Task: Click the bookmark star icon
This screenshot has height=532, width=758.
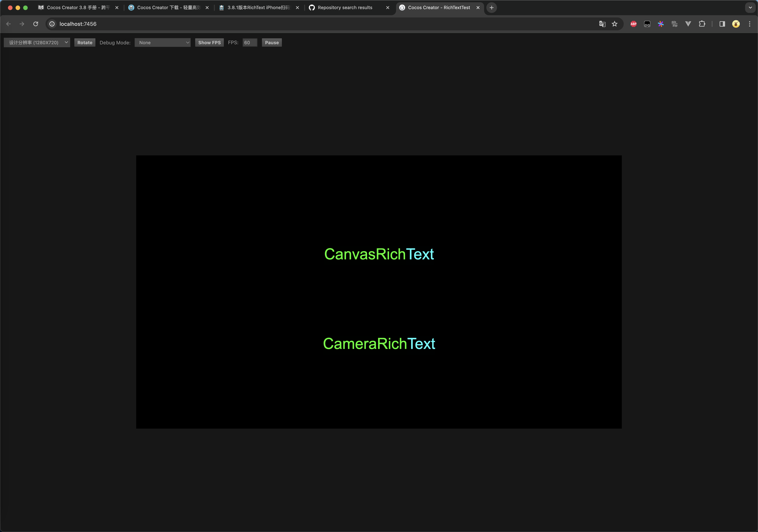Action: pyautogui.click(x=614, y=24)
